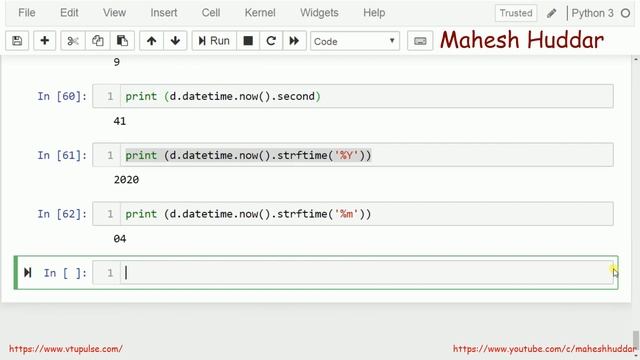The width and height of the screenshot is (640, 360).
Task: Paste cells below icon
Action: [122, 41]
